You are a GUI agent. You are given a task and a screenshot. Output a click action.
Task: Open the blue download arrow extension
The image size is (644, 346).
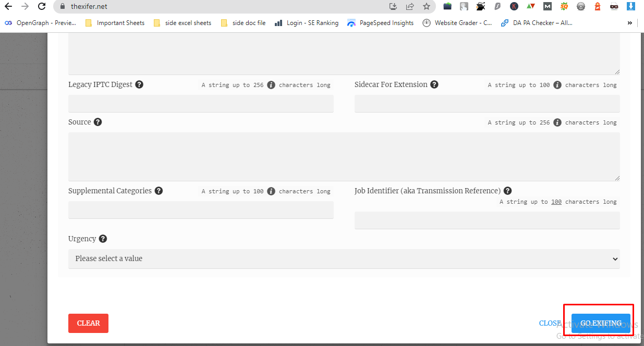631,7
